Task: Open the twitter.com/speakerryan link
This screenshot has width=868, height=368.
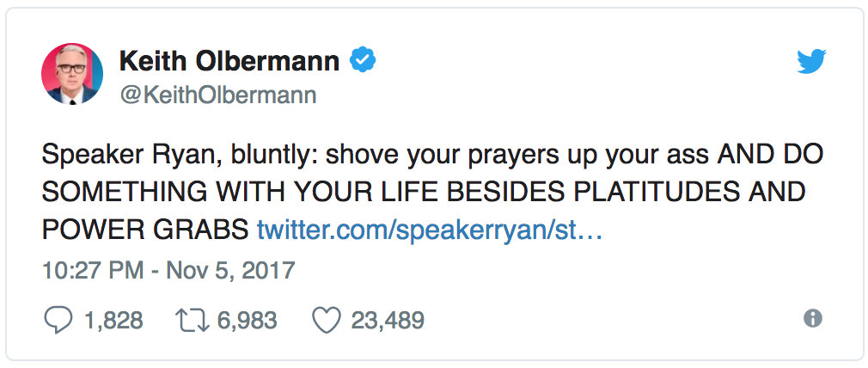Action: [429, 230]
